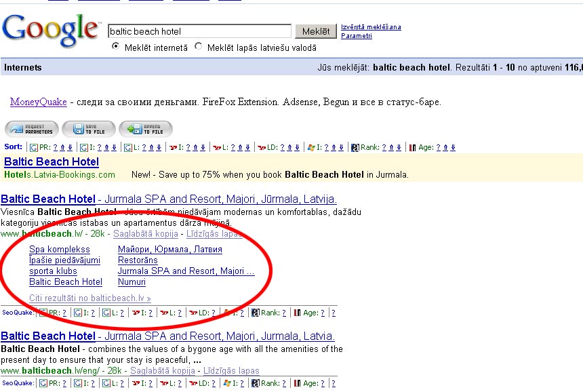583x392 pixels.
Task: Request Rank value in the balticbeach.lv/eng/ SeoQuake bar
Action: [x=284, y=383]
